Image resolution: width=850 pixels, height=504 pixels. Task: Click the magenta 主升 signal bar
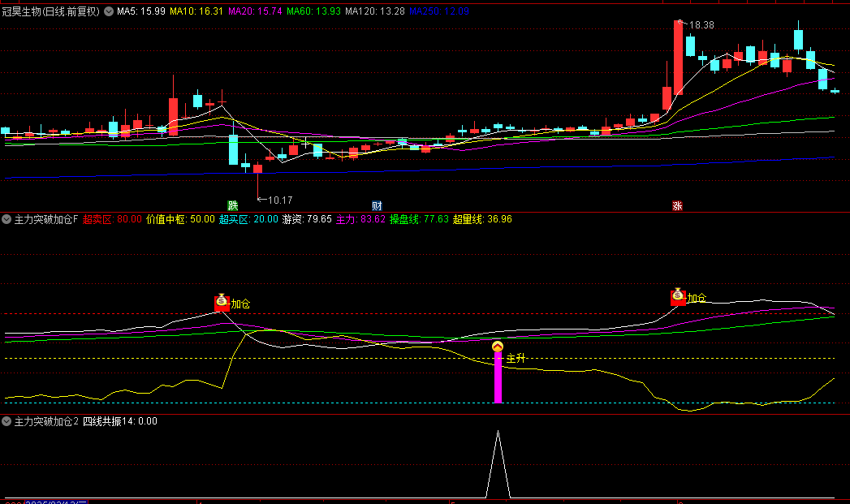point(498,377)
